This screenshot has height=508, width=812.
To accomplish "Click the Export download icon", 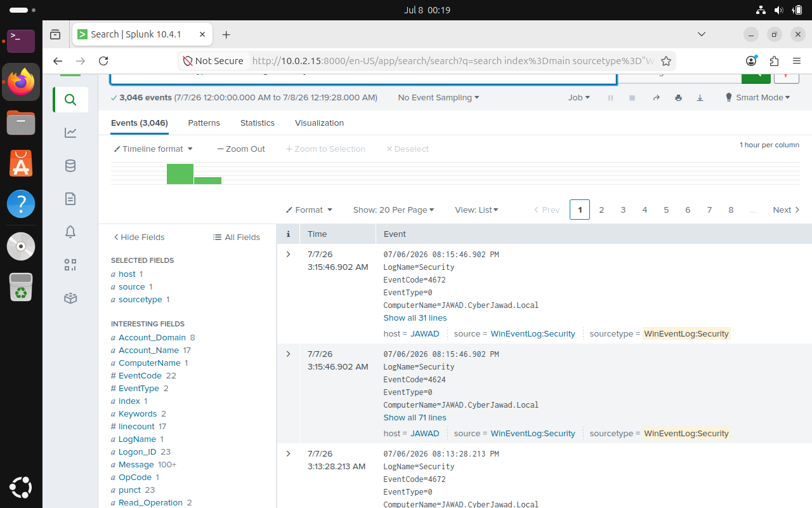I will (x=700, y=98).
